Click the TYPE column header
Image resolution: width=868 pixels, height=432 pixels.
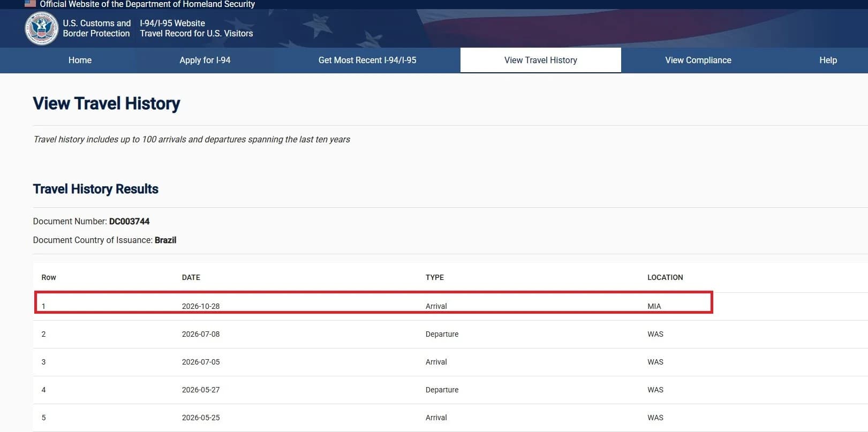[x=435, y=277]
